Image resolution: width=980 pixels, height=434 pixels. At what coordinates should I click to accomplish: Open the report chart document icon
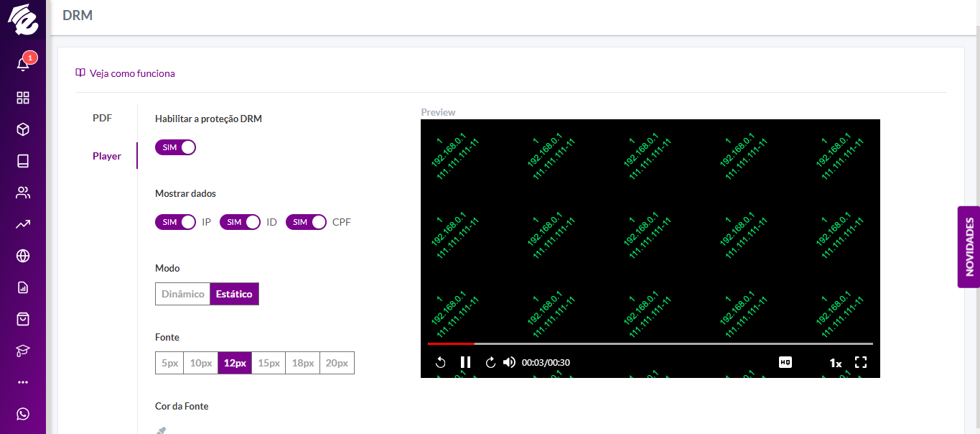[23, 287]
